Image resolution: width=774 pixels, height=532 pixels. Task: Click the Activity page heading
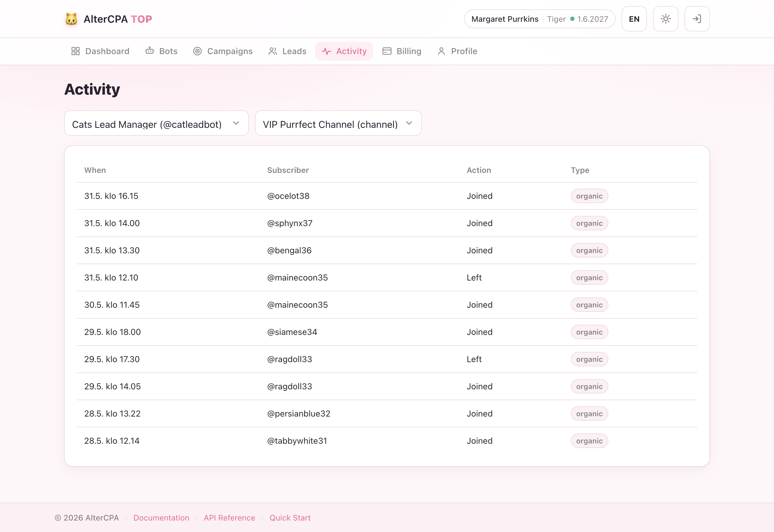point(92,89)
